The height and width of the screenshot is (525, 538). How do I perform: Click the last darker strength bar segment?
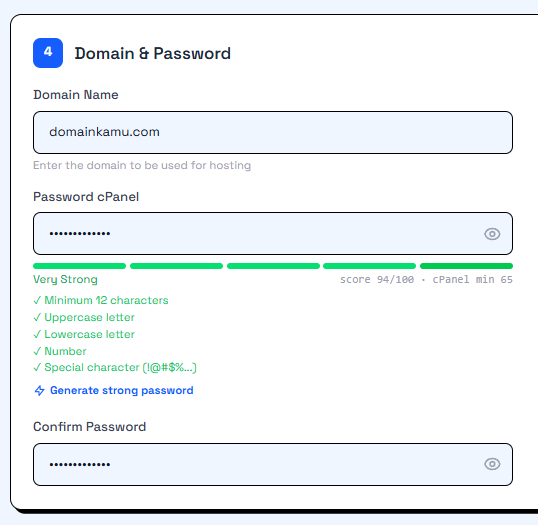[x=466, y=266]
